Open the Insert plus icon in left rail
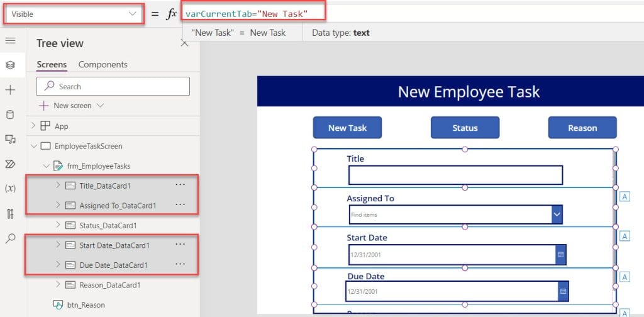 coord(10,90)
